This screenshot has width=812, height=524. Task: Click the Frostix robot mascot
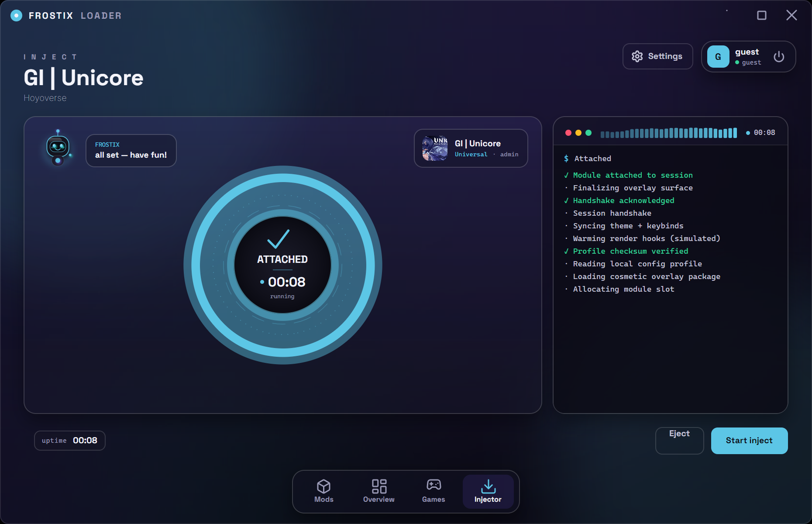tap(58, 148)
